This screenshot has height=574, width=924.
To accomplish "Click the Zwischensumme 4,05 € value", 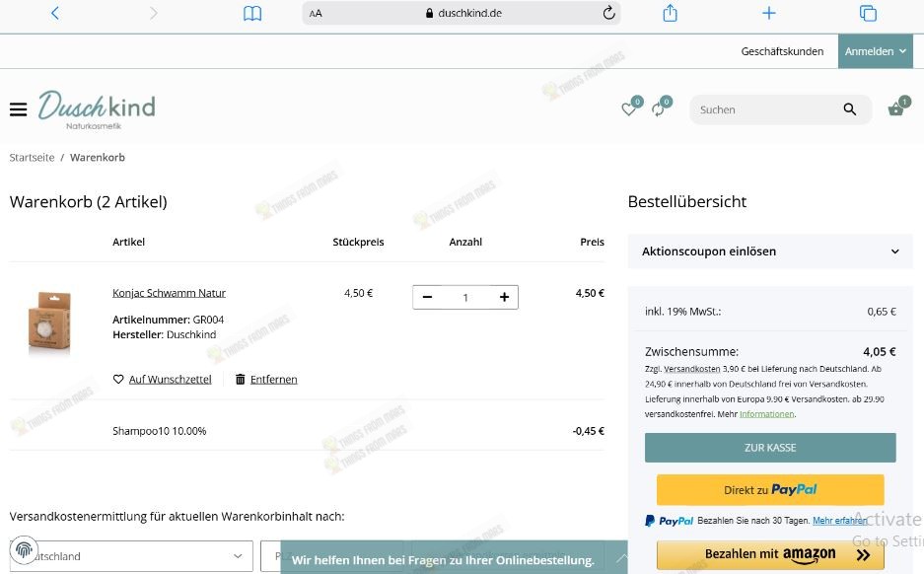I will 880,352.
